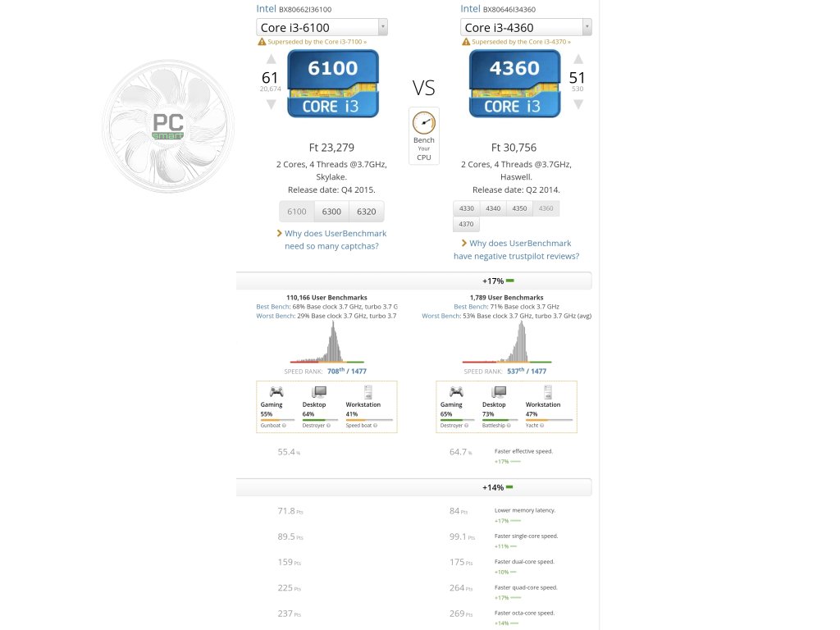Click the 6100 Core i3 chip image
Screen dimensions: 840x630
333,84
